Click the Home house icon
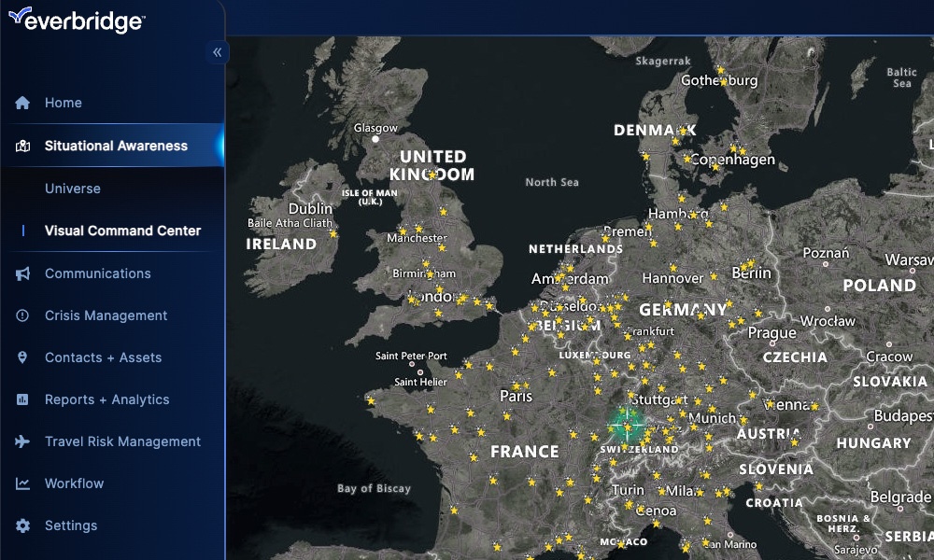 22,103
